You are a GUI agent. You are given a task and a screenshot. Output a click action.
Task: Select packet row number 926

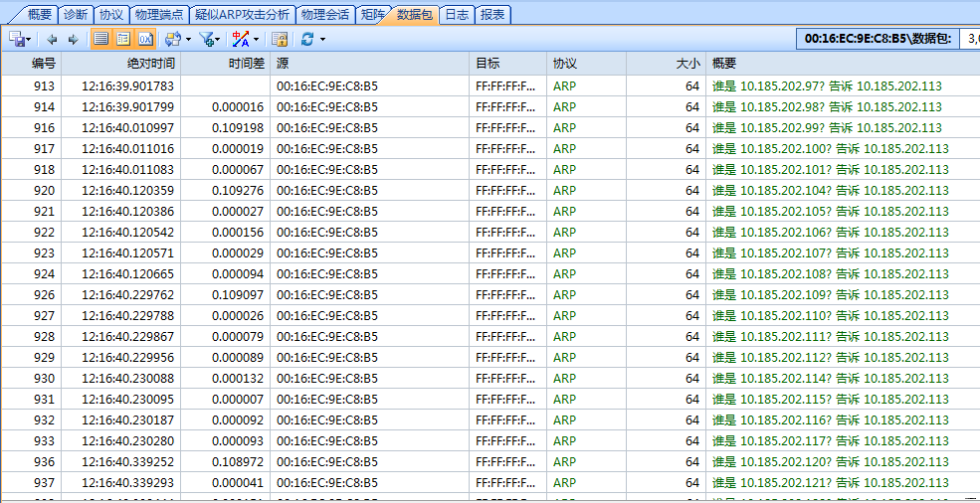pyautogui.click(x=44, y=294)
